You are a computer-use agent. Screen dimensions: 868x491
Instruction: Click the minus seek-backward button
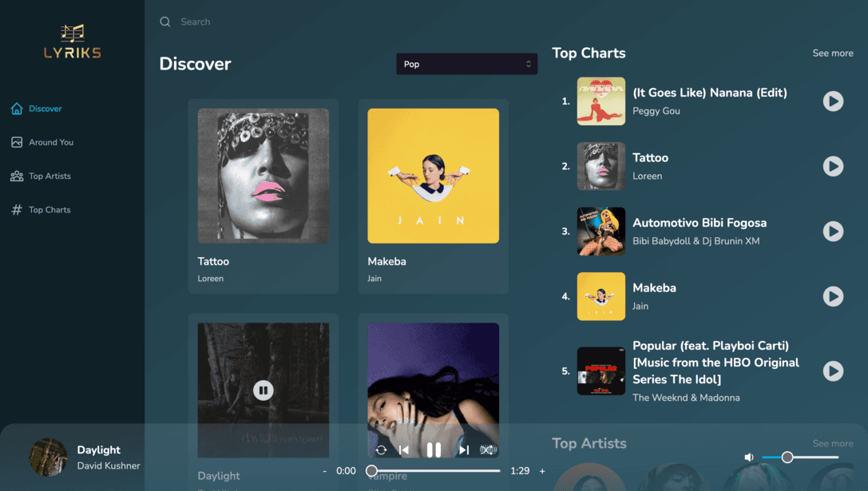324,471
